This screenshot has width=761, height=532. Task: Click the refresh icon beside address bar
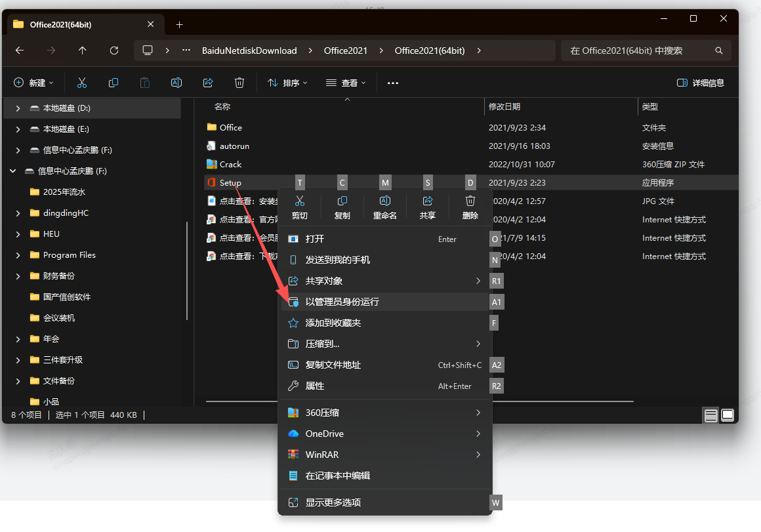(114, 51)
